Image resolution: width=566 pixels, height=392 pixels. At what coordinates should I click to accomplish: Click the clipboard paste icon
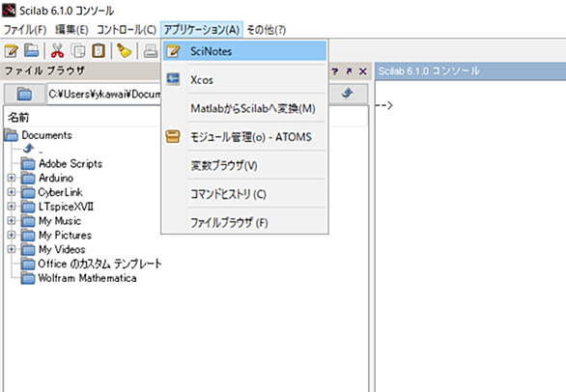click(x=99, y=51)
